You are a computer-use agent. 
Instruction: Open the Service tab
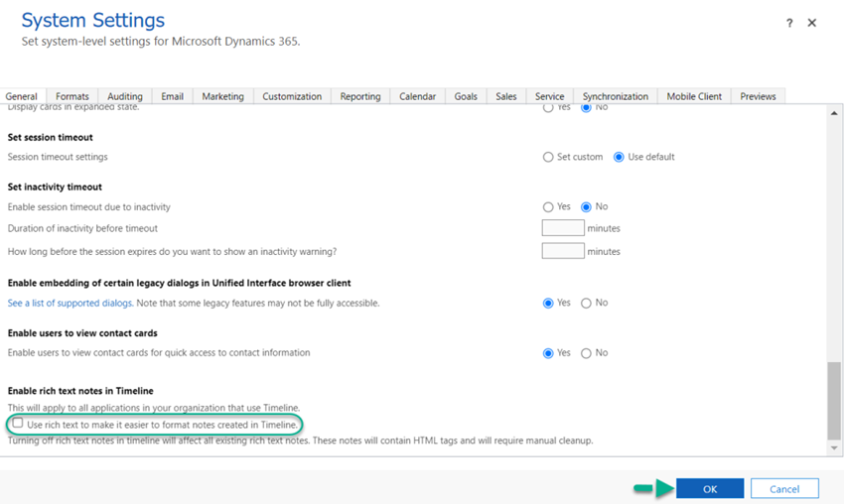[x=549, y=96]
